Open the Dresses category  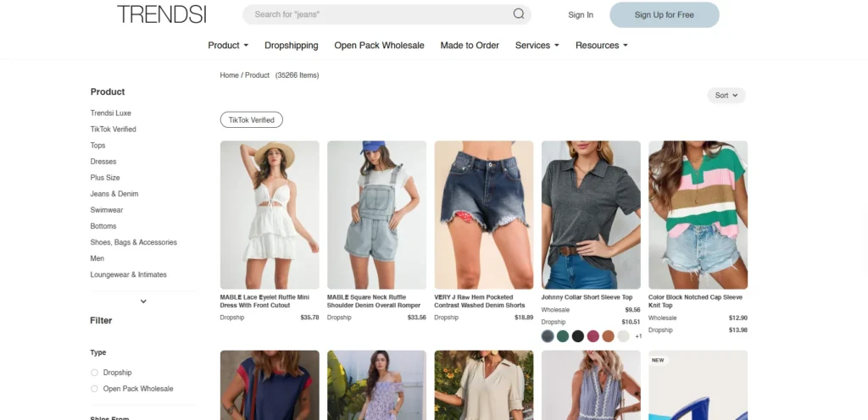coord(103,162)
